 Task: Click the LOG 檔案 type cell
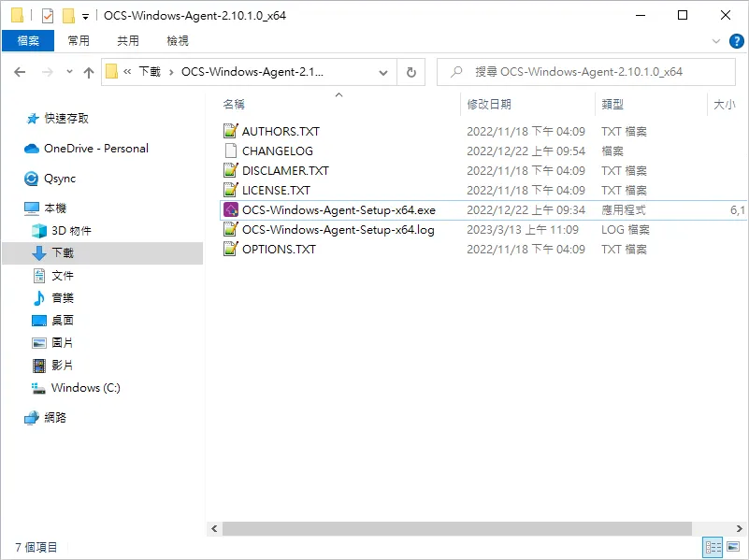pyautogui.click(x=626, y=230)
